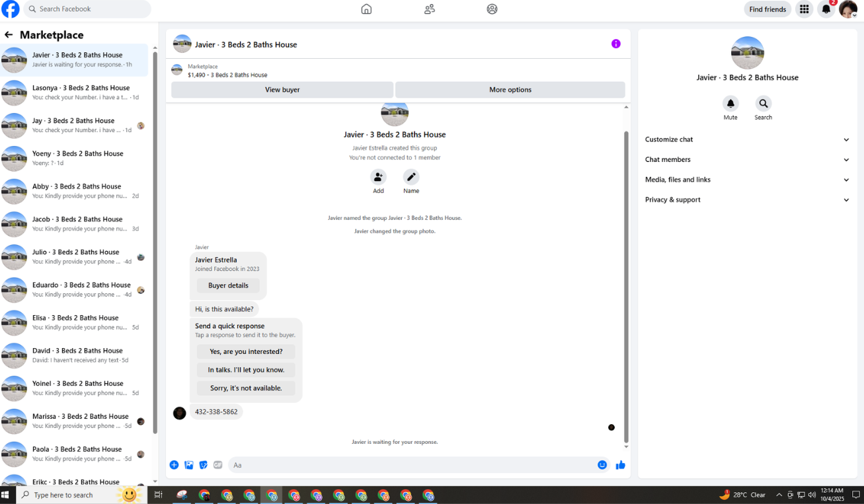
Task: Expand Privacy & support section
Action: coord(748,199)
